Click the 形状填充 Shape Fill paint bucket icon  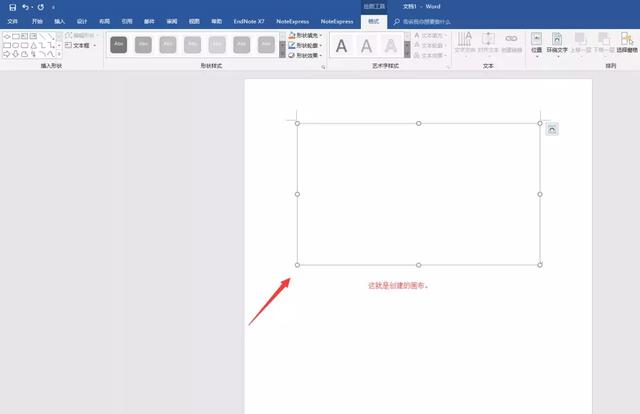pyautogui.click(x=292, y=36)
